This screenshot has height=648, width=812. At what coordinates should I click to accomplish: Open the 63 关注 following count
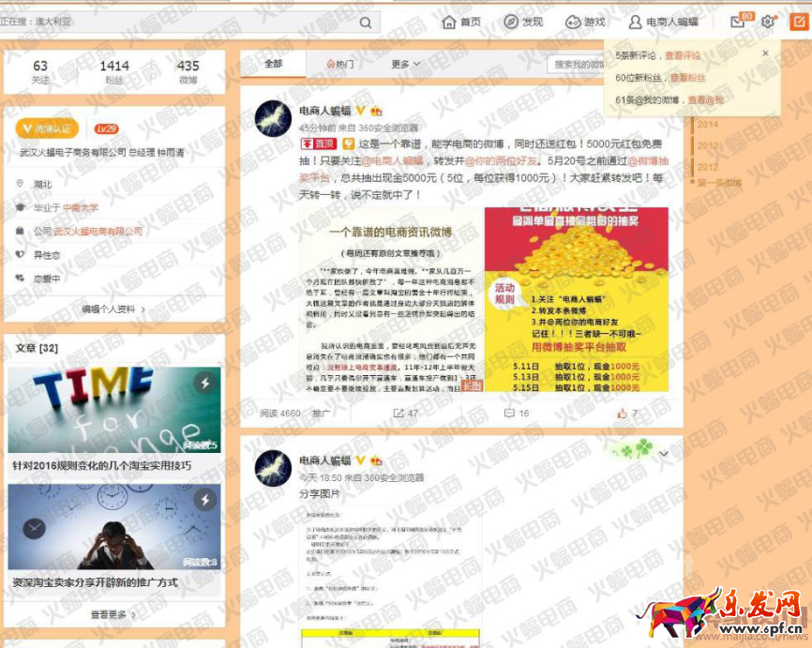tap(40, 71)
